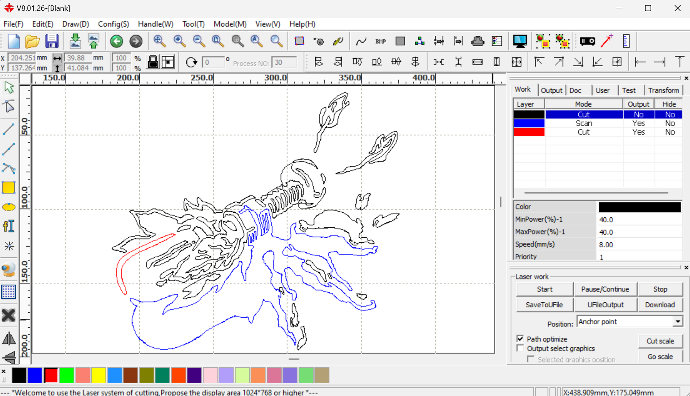This screenshot has width=690, height=396.
Task: Pick the black swatch in the color palette
Action: (x=18, y=375)
